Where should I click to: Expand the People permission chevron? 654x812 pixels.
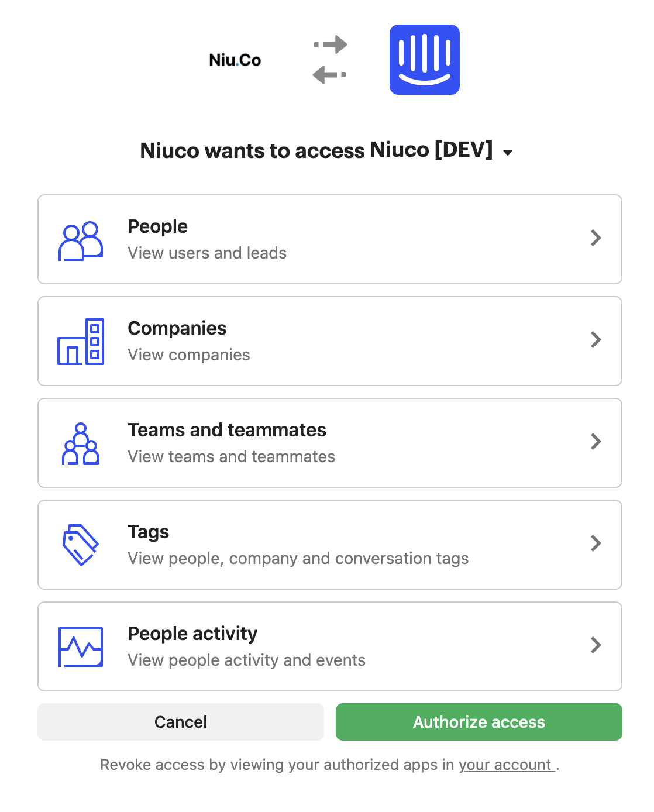pyautogui.click(x=596, y=238)
